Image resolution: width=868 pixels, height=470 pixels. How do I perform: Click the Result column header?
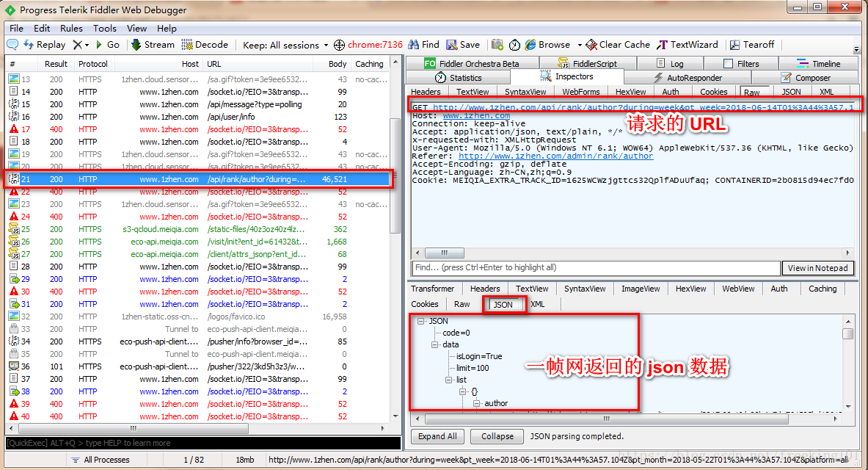click(56, 64)
